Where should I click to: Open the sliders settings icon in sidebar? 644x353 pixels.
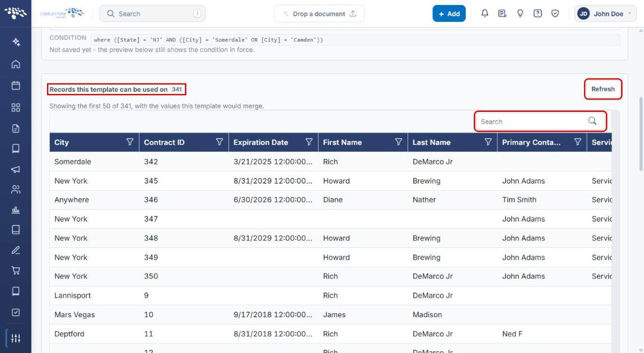tap(16, 338)
